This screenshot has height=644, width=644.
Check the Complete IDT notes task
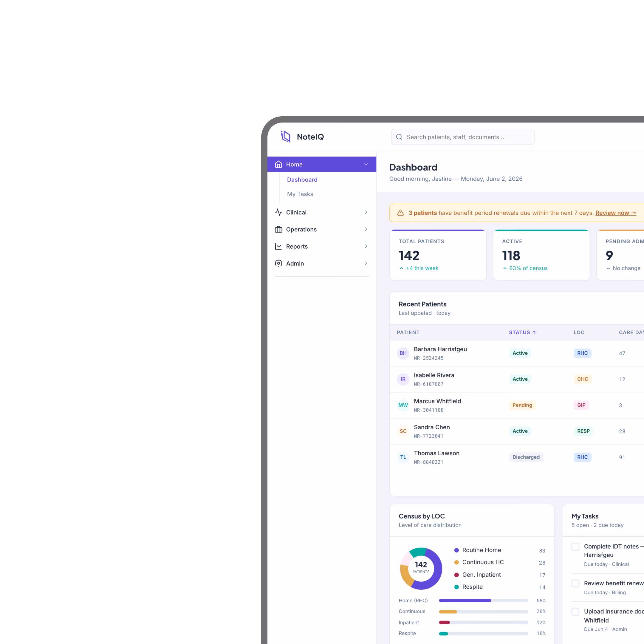point(575,547)
